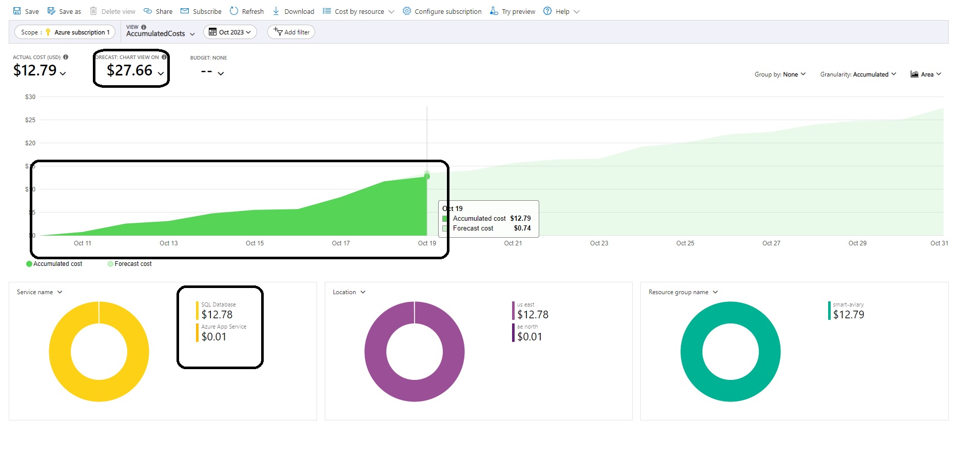Viewport: 980px width, 460px height.
Task: Click the smart-aviary teal color bar
Action: pos(829,311)
